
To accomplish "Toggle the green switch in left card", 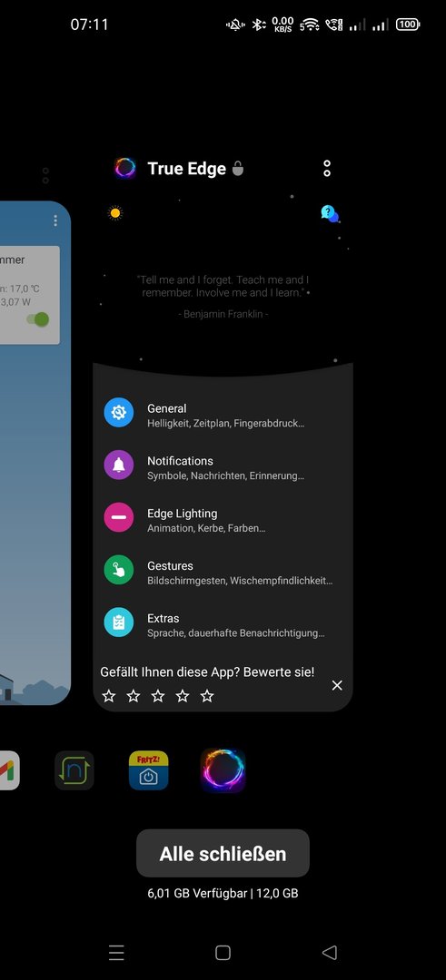I will point(37,319).
